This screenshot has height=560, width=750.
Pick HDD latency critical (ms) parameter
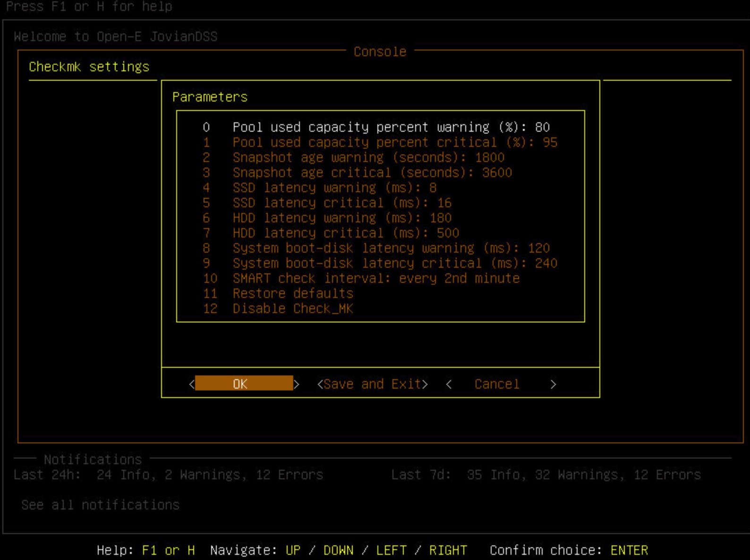pyautogui.click(x=331, y=233)
